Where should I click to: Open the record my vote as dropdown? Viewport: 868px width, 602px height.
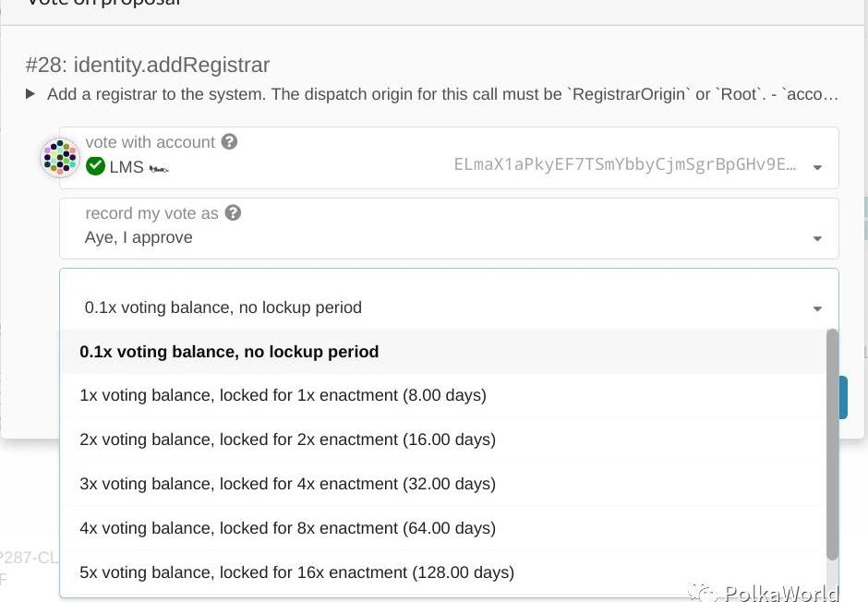817,238
